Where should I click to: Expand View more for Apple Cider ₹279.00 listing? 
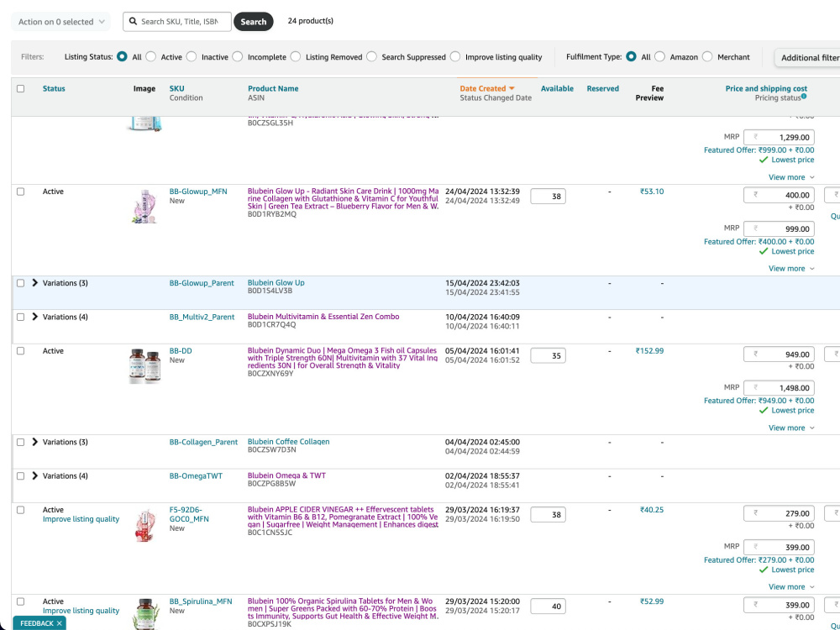(791, 587)
